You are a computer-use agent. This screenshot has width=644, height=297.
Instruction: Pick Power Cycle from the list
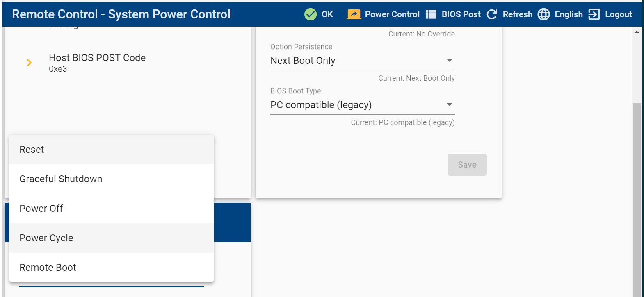coord(46,238)
